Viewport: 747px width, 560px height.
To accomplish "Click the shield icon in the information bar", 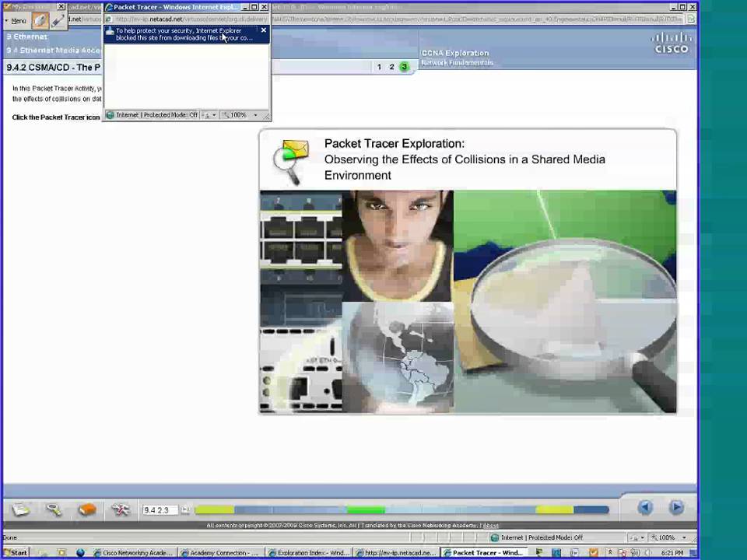I will [x=110, y=31].
